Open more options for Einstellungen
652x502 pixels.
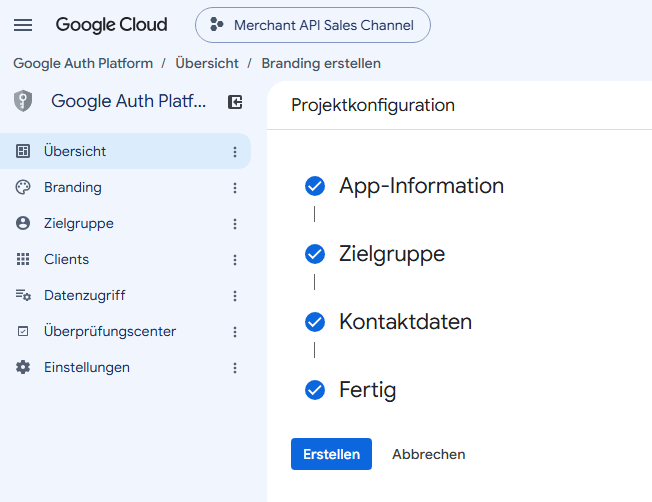(x=235, y=368)
